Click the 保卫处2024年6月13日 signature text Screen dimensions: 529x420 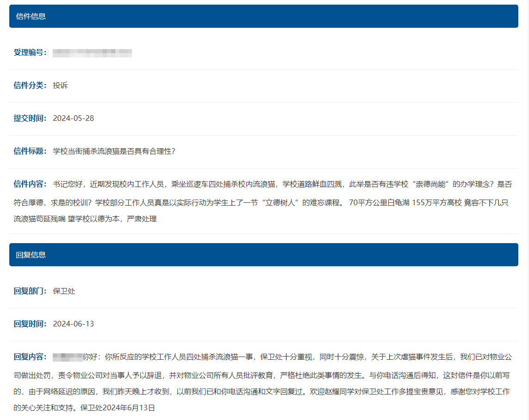(x=118, y=408)
